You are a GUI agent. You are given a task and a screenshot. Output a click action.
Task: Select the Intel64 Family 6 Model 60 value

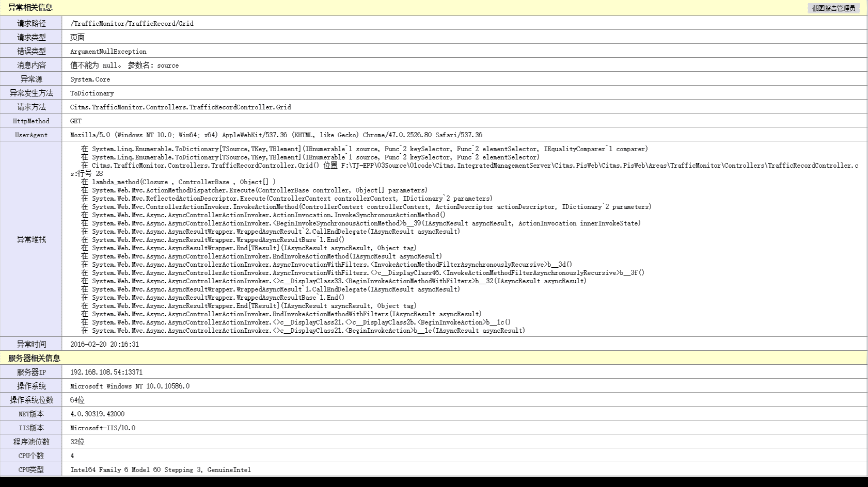pyautogui.click(x=161, y=469)
